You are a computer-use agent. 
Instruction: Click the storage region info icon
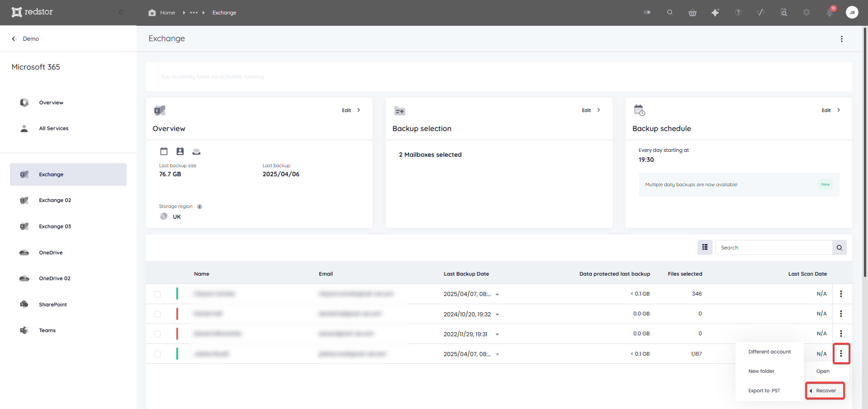point(199,207)
